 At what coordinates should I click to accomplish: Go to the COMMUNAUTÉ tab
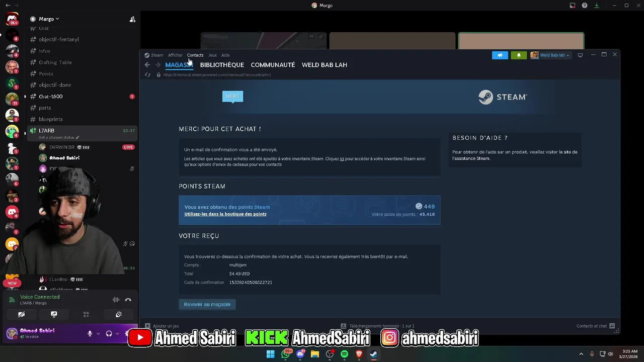[273, 65]
